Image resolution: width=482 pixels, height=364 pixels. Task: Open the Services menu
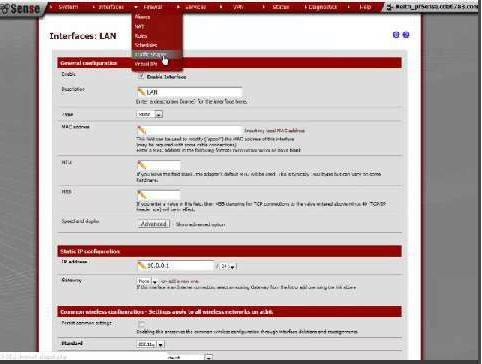tap(196, 7)
